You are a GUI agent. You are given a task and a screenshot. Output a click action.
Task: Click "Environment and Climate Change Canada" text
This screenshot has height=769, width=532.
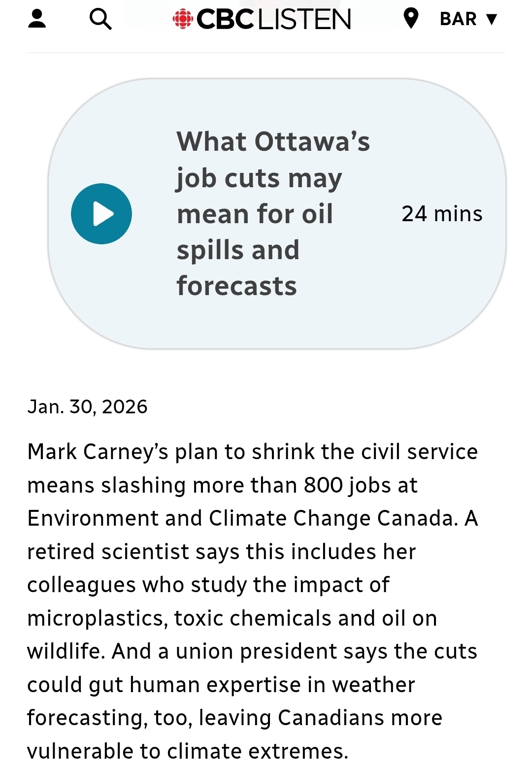[x=242, y=518]
